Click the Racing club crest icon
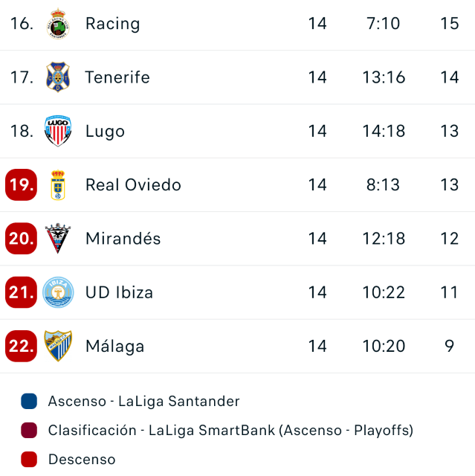The width and height of the screenshot is (475, 476). pos(58,24)
